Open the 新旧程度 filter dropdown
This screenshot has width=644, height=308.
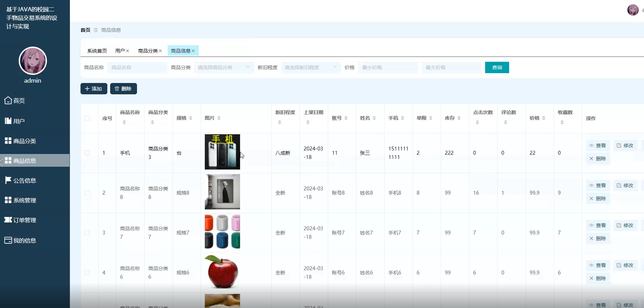[311, 67]
